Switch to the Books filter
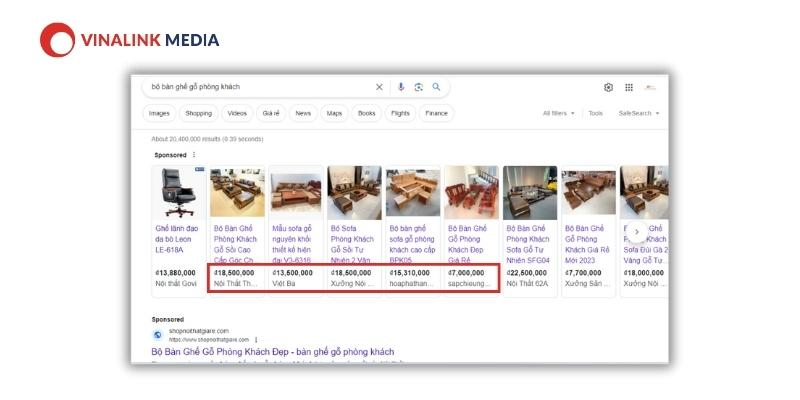Viewport: 800px width, 400px height. point(366,113)
